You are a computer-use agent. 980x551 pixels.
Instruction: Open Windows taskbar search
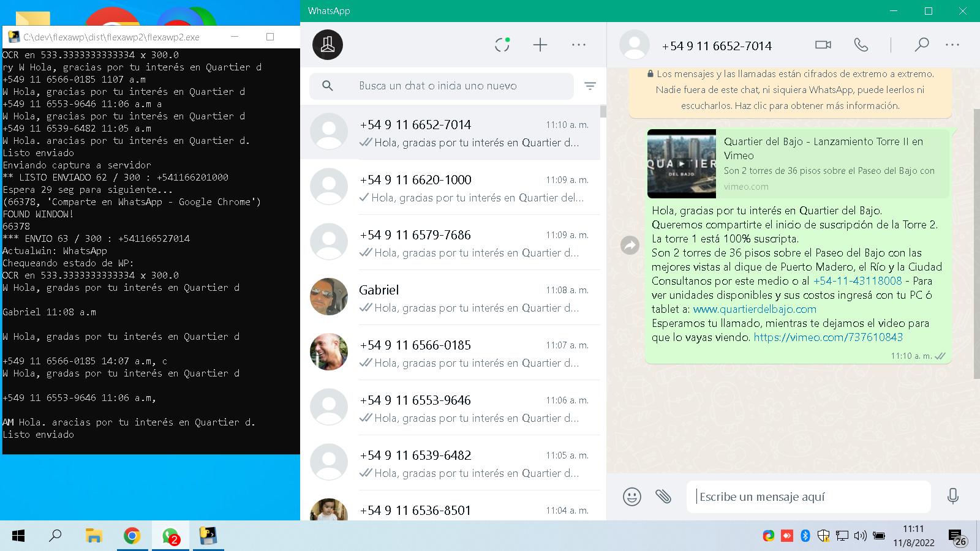coord(55,536)
